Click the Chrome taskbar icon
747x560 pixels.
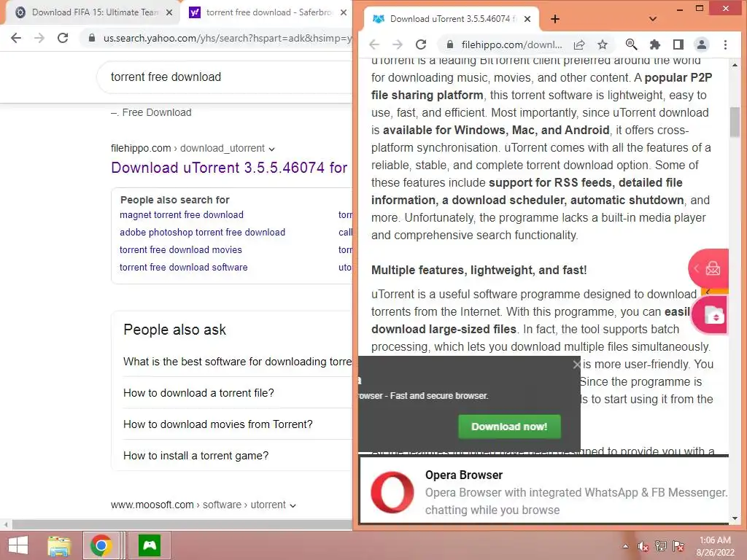101,545
